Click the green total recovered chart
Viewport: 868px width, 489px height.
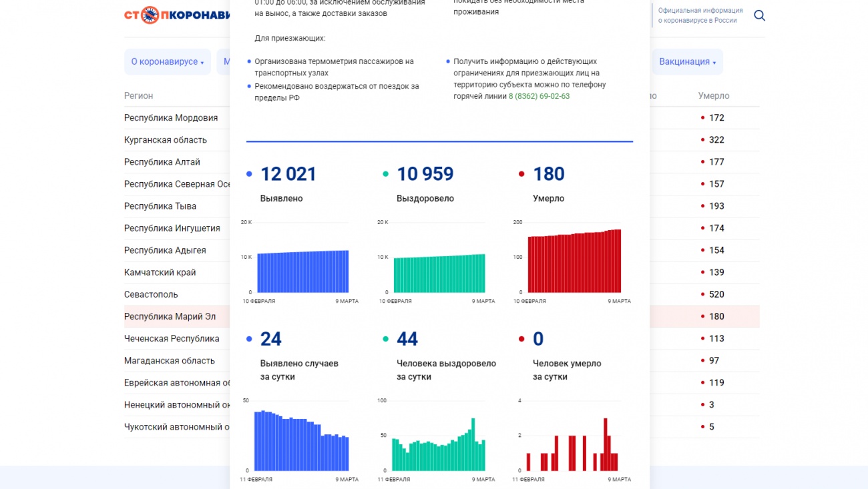click(439, 272)
